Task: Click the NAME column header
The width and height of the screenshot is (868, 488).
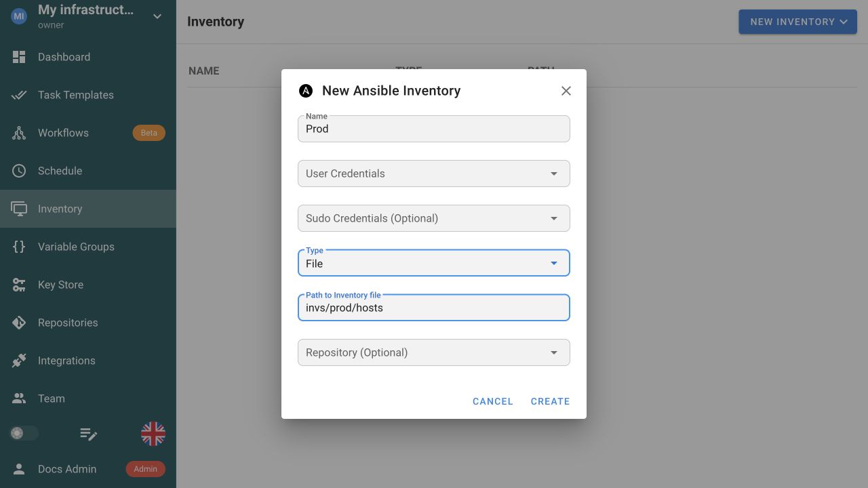Action: tap(204, 70)
